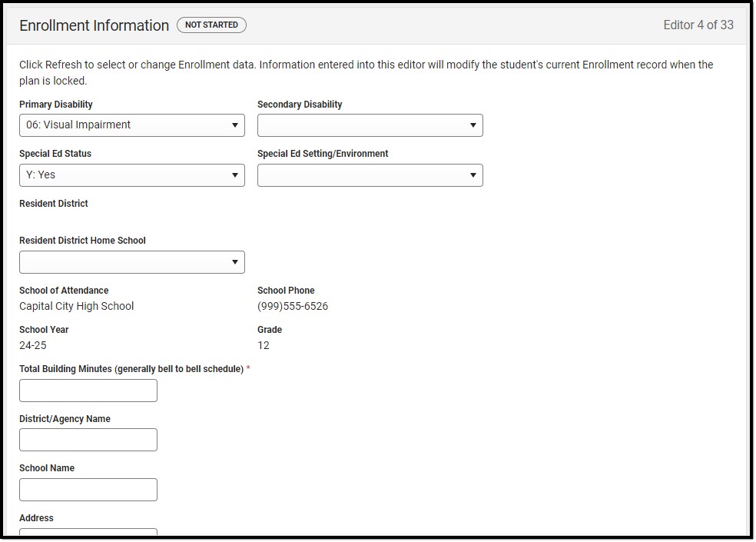Open the Primary Disability dropdown
Image resolution: width=756 pixels, height=542 pixels.
pyautogui.click(x=131, y=125)
